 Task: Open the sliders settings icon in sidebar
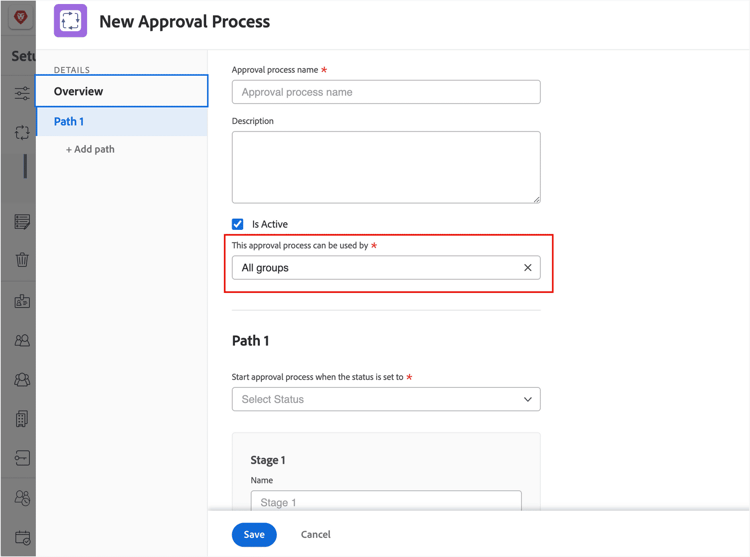(22, 94)
